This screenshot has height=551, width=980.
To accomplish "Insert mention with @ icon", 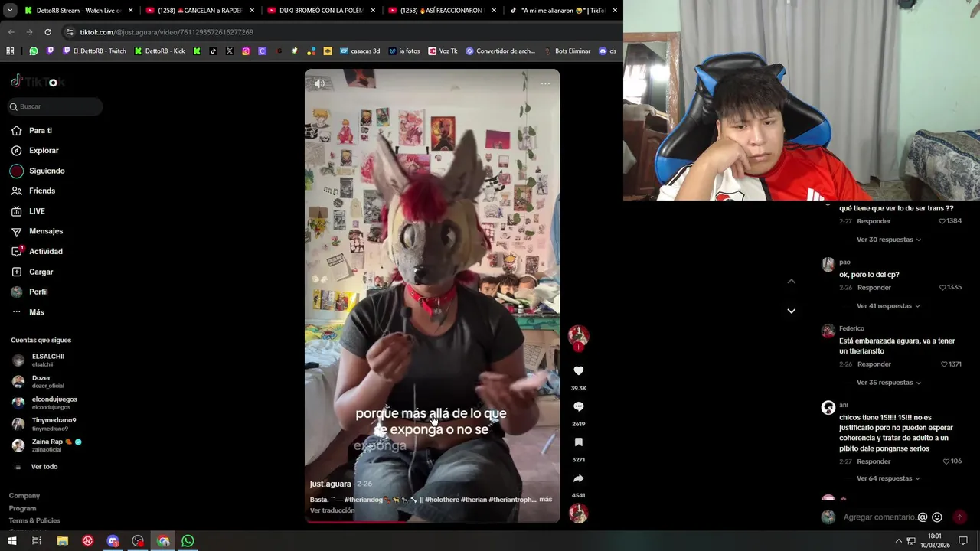I will coord(923,517).
